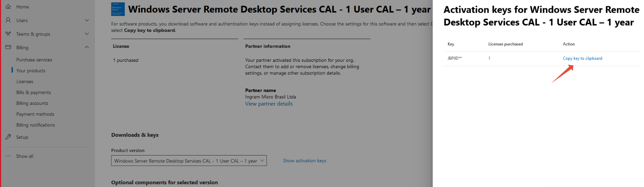The image size is (644, 187).
Task: Open Purchase services menu item
Action: (x=34, y=60)
